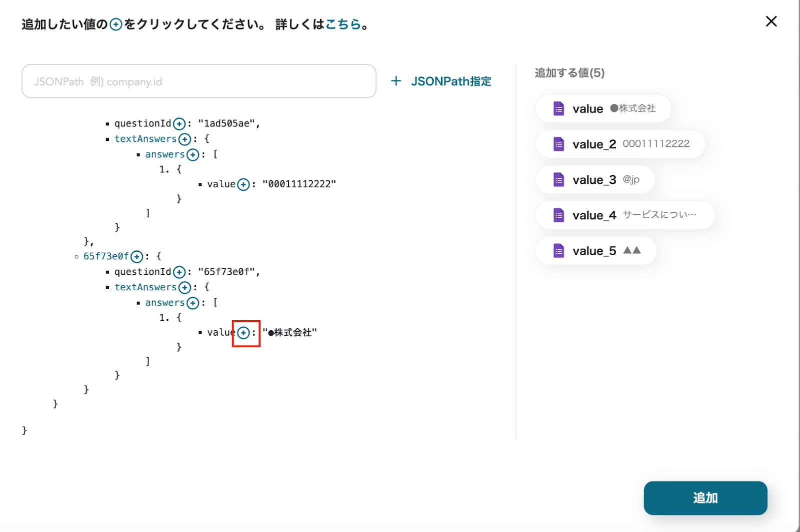The image size is (800, 532).
Task: Click plus icon beside first textAnswers key
Action: [184, 139]
